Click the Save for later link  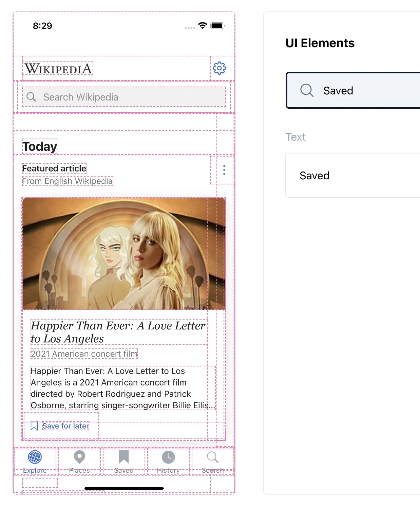[x=66, y=426]
